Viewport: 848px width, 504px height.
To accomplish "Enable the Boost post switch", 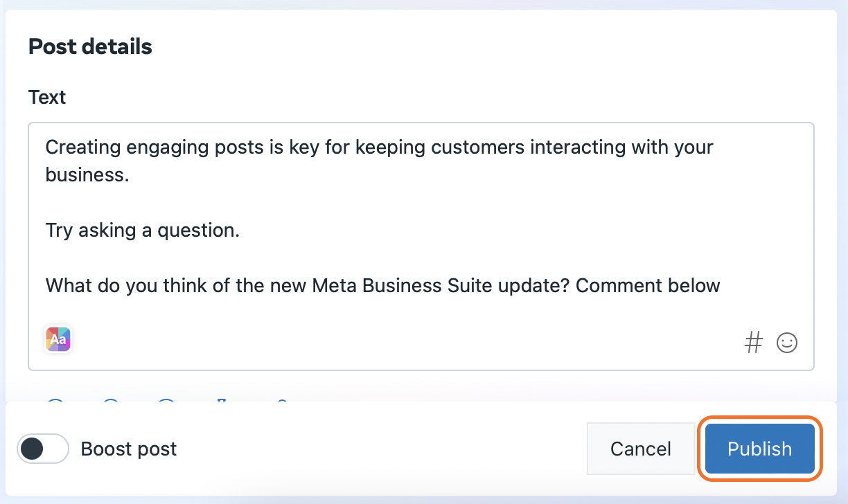I will point(43,449).
